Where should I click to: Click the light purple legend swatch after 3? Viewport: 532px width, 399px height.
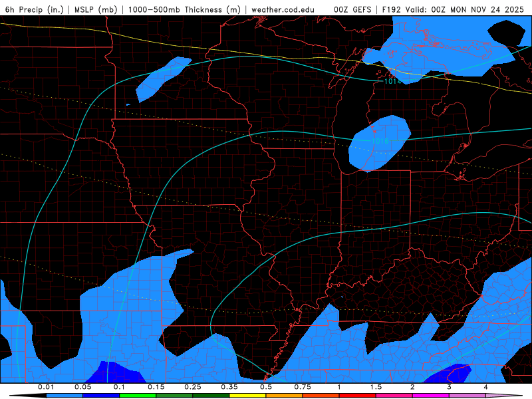(x=467, y=396)
